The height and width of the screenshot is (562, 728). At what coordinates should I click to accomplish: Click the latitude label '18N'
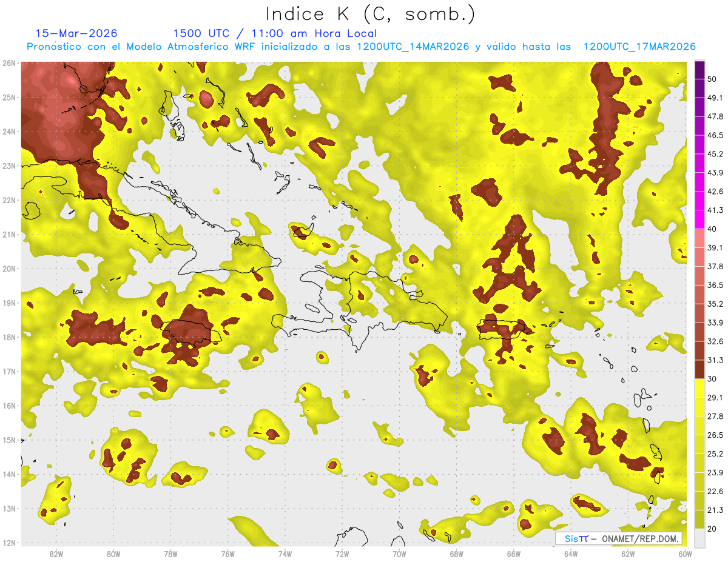tap(8, 337)
